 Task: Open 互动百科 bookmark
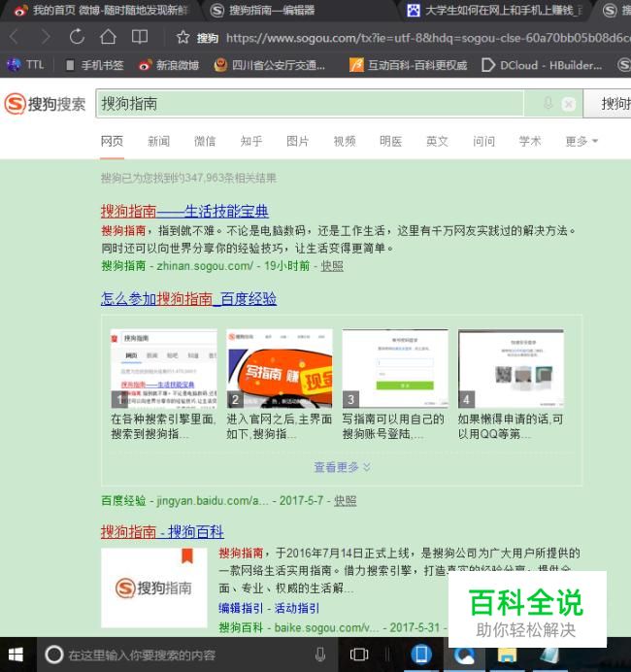[x=409, y=65]
